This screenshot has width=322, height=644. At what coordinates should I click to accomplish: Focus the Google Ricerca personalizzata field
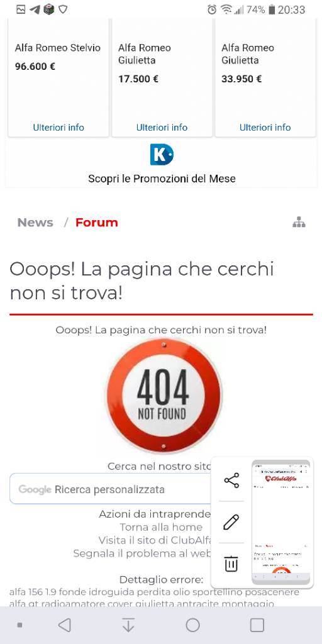click(x=111, y=489)
